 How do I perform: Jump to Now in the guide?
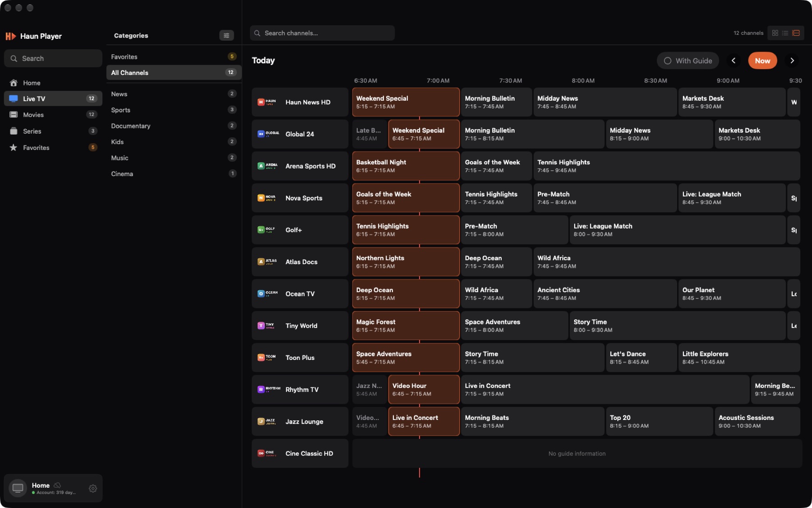point(762,61)
